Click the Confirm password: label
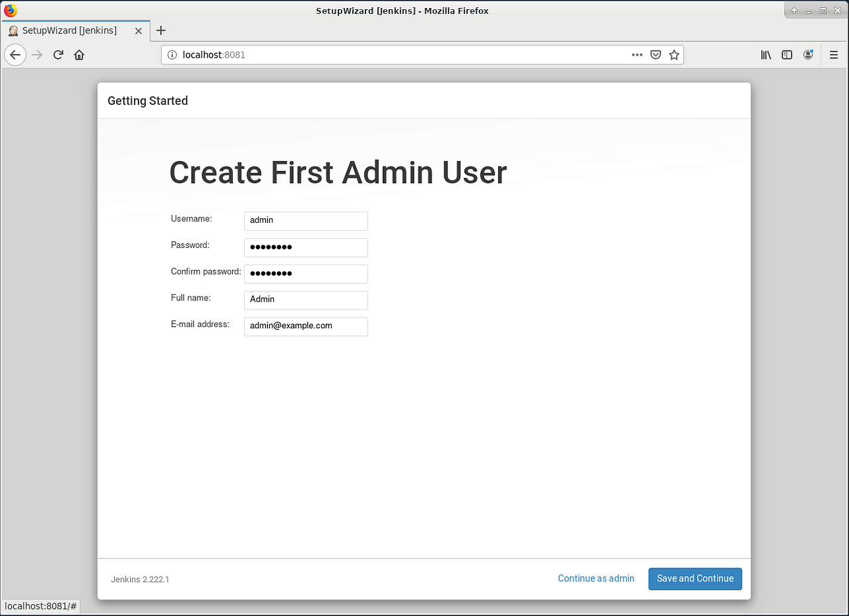 (206, 272)
